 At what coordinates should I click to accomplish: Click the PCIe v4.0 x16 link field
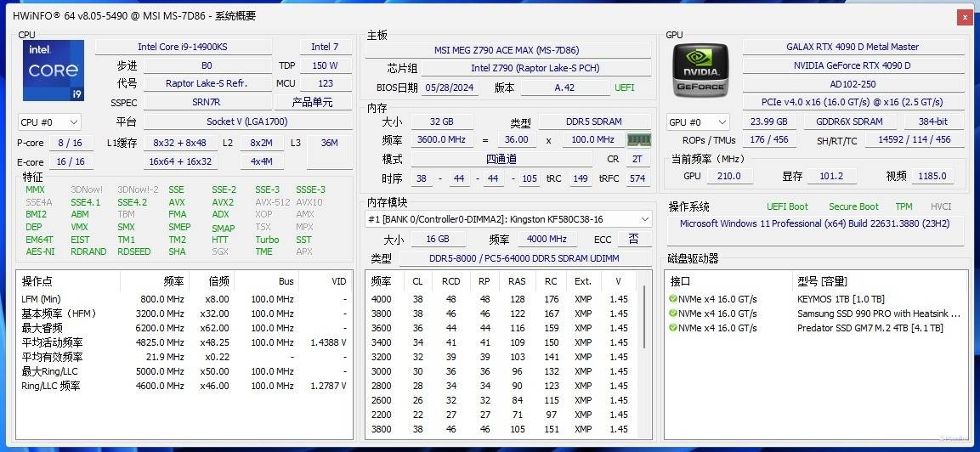853,102
